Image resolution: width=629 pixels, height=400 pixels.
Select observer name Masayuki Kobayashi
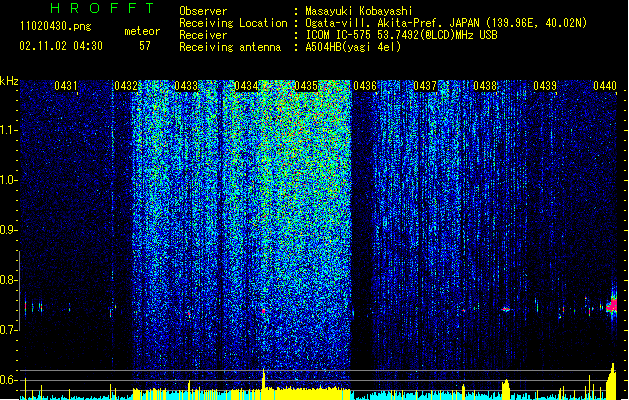(x=359, y=11)
